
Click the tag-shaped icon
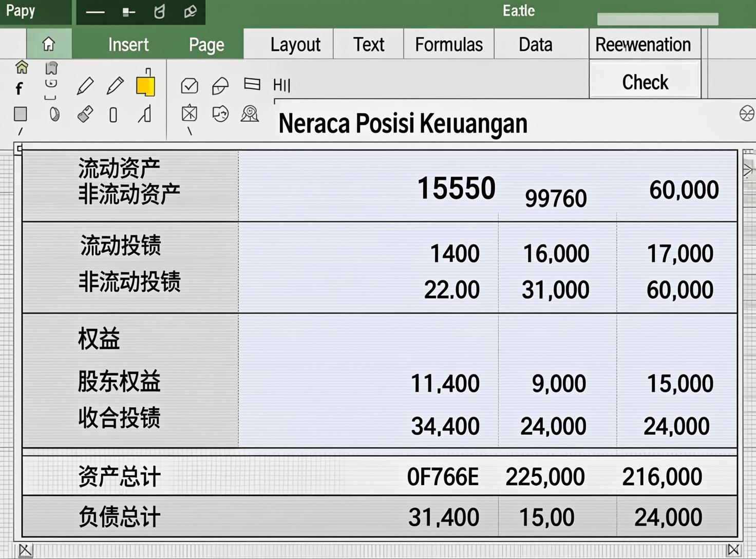pyautogui.click(x=220, y=86)
